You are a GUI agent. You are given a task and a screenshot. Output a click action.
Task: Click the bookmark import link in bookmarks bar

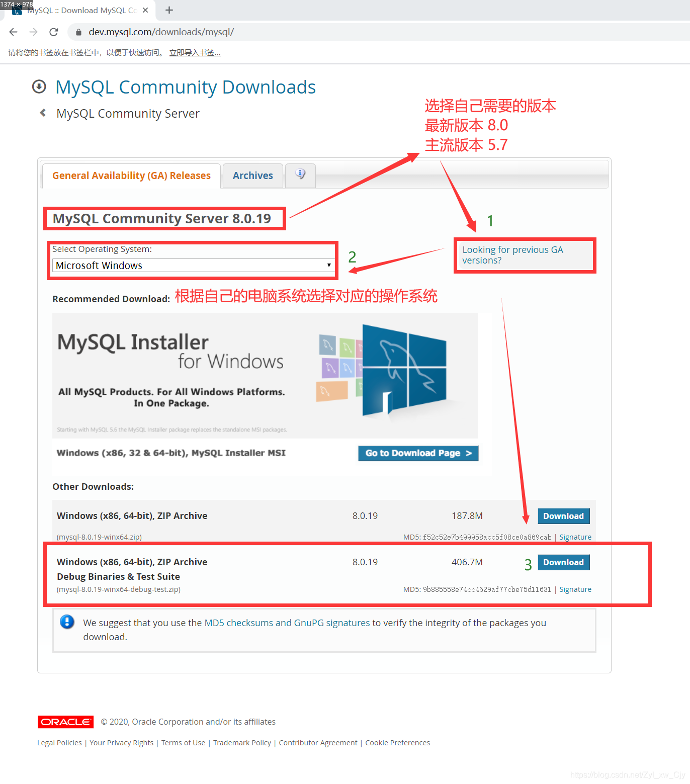[195, 53]
